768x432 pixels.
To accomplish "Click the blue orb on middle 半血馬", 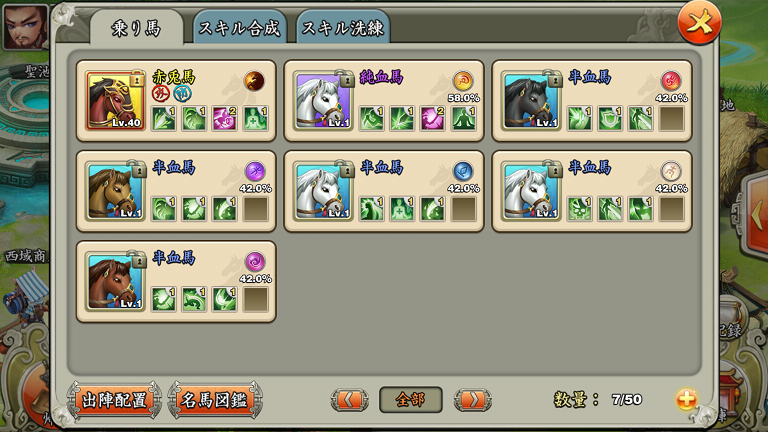I will click(x=463, y=171).
